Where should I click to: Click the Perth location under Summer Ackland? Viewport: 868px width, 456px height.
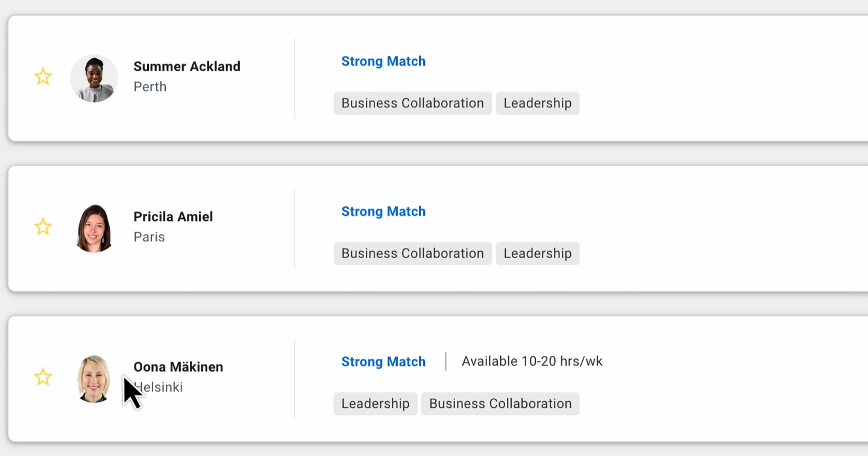(150, 87)
